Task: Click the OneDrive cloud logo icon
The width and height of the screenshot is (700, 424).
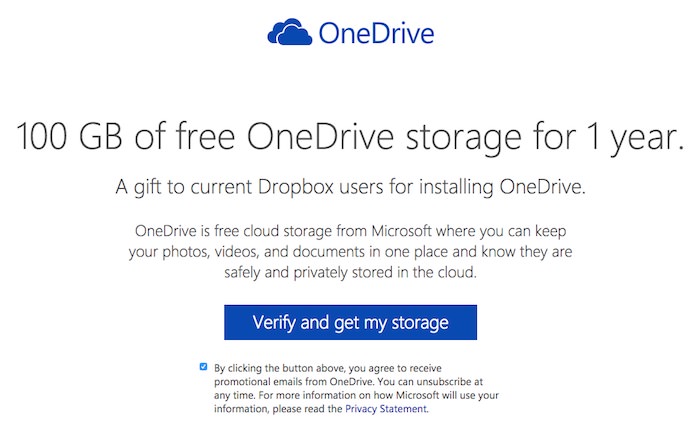Action: pos(290,32)
